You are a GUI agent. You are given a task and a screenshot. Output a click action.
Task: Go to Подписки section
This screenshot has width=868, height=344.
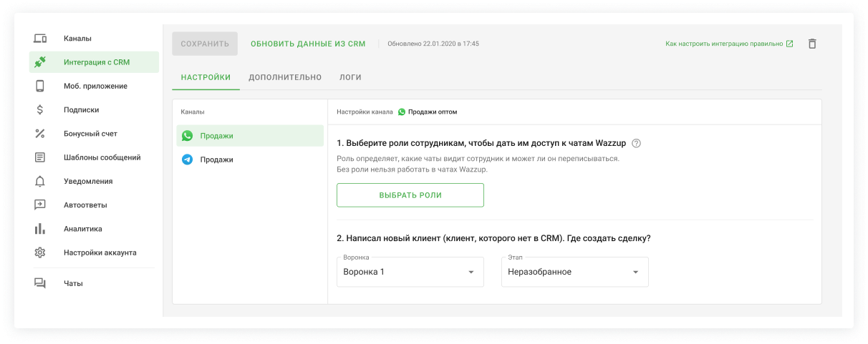(x=81, y=110)
